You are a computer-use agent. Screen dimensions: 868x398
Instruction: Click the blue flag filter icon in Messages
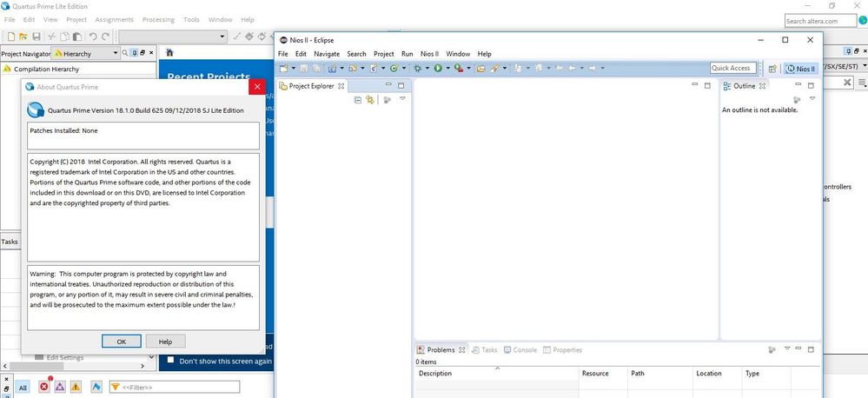click(x=96, y=387)
